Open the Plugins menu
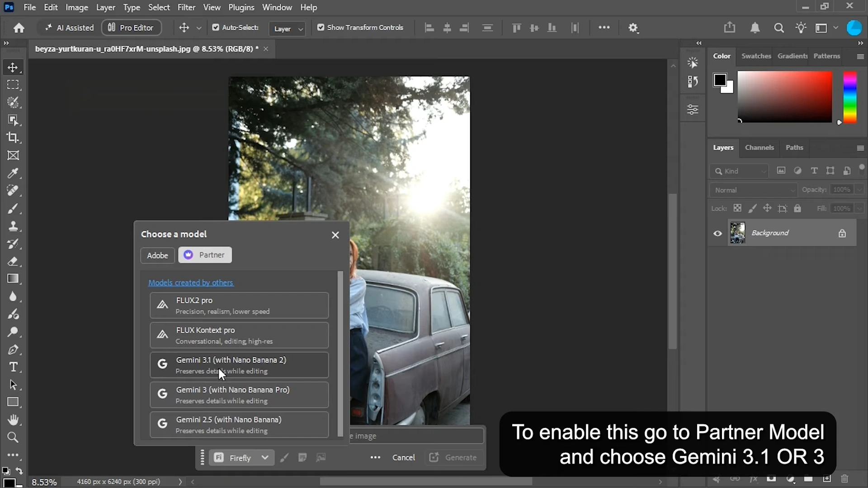The height and width of the screenshot is (488, 868). (241, 7)
